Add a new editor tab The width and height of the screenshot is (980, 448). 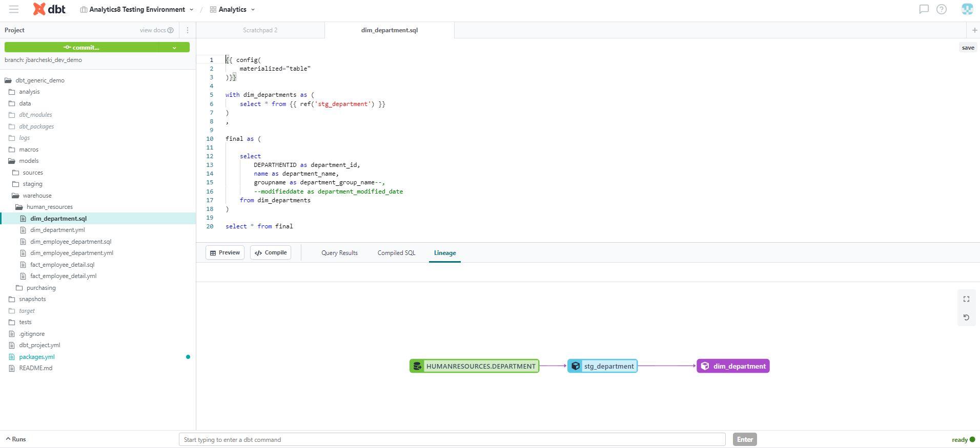974,30
